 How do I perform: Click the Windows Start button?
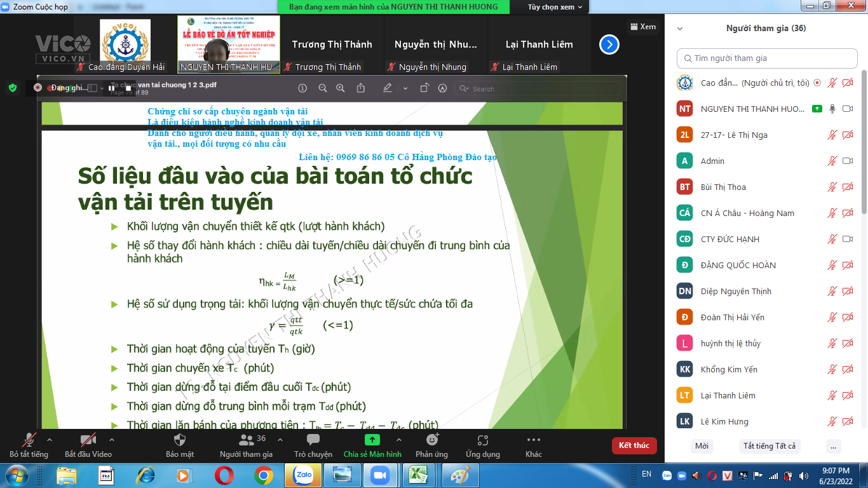click(x=16, y=475)
